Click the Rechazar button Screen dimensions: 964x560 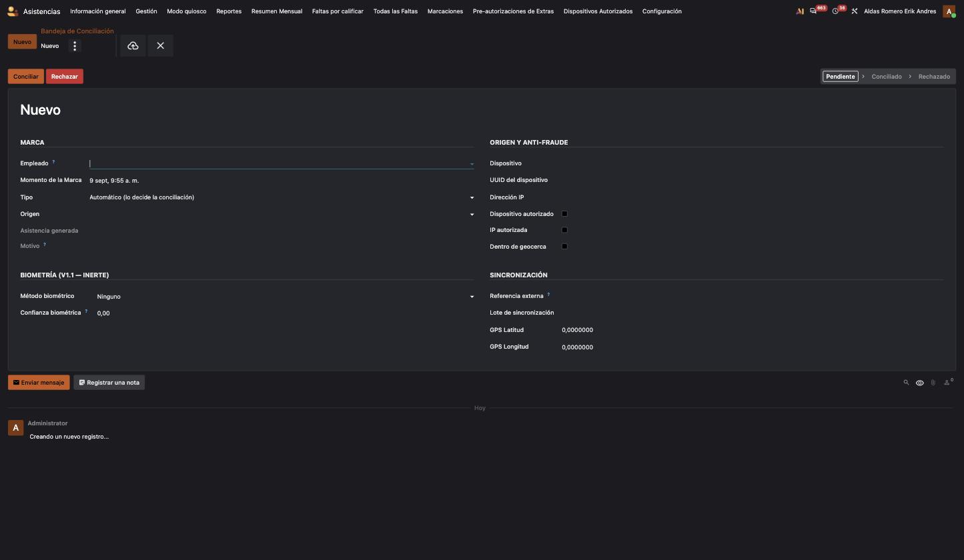(65, 77)
